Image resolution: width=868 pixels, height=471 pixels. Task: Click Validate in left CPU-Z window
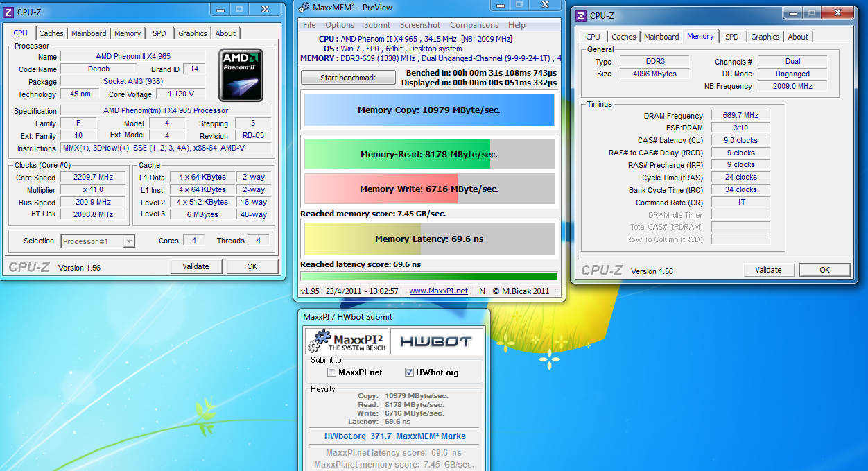196,266
